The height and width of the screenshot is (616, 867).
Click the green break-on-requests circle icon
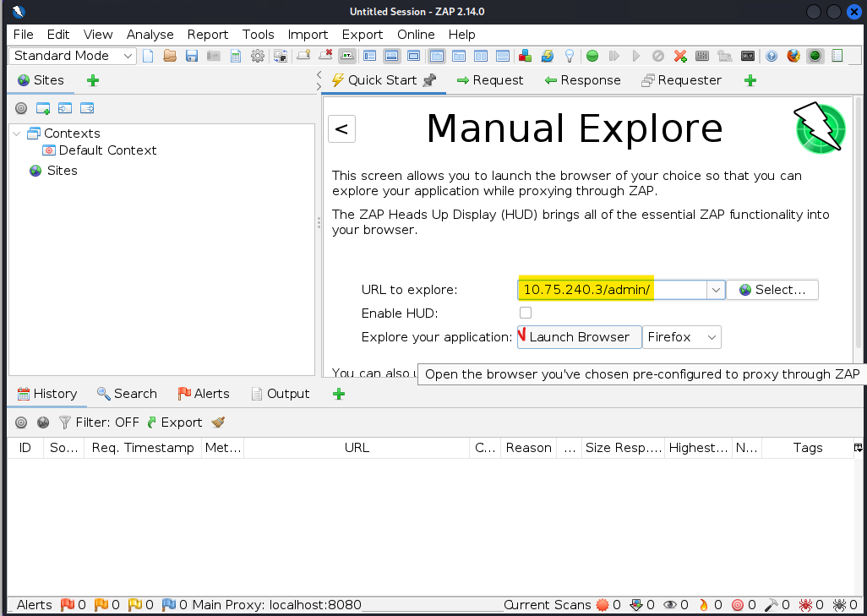tap(592, 56)
